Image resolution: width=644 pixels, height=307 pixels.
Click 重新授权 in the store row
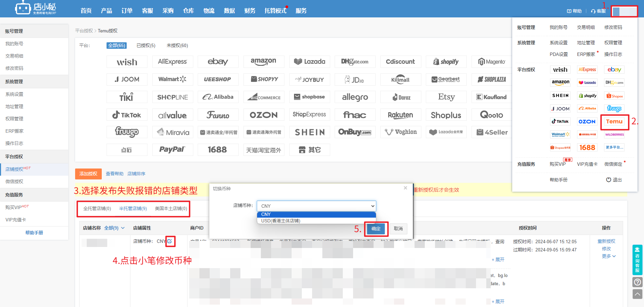pos(606,241)
